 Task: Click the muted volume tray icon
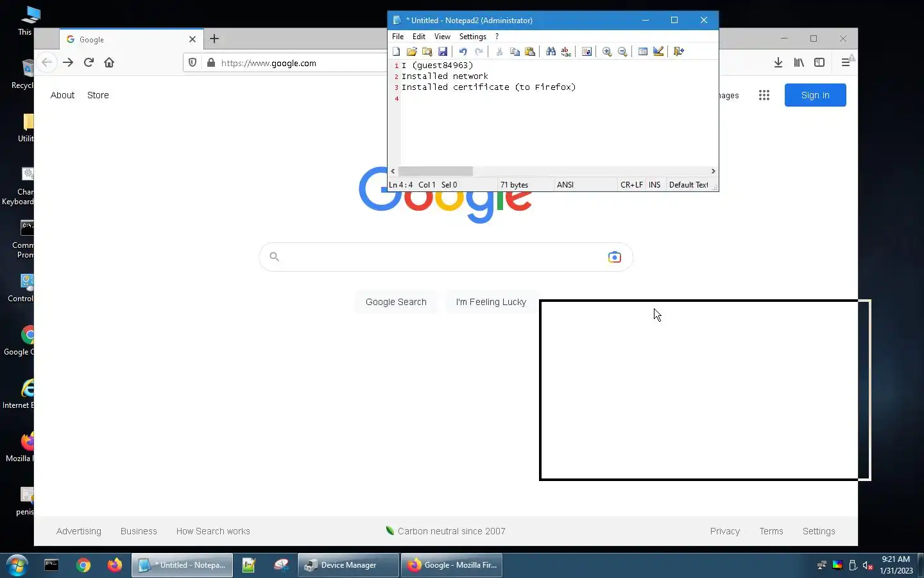[868, 565]
